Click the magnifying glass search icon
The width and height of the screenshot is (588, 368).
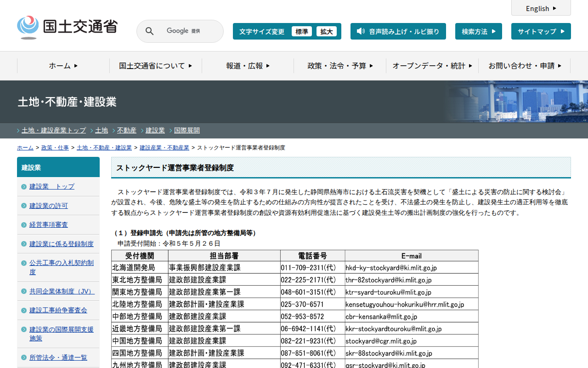click(149, 31)
